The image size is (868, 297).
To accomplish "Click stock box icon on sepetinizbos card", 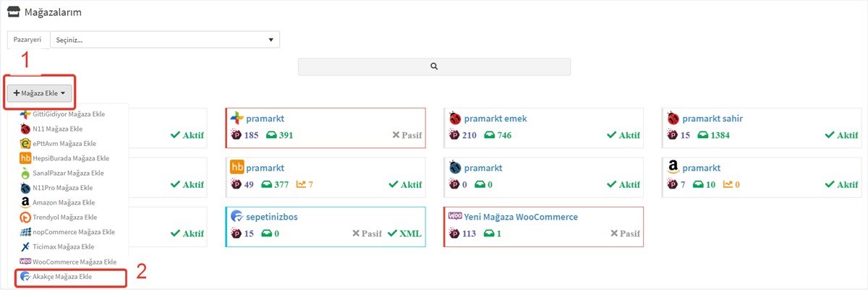I will pos(265,233).
